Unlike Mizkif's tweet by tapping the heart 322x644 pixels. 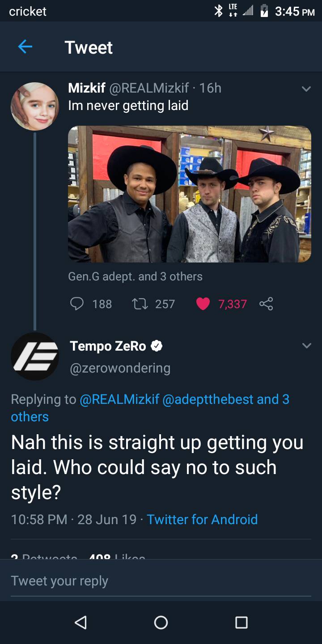pyautogui.click(x=203, y=304)
